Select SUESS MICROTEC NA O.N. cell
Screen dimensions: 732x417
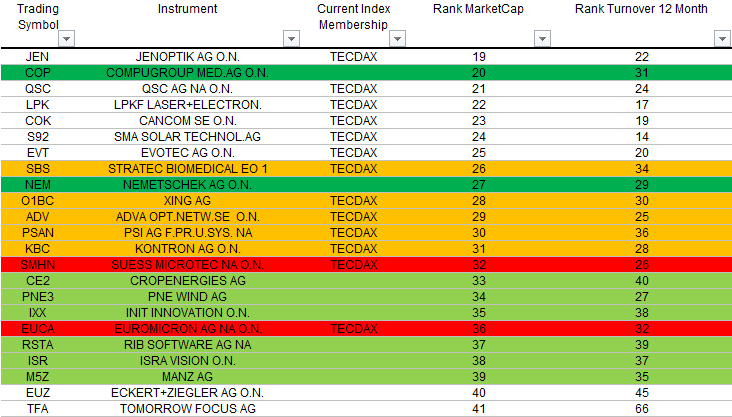coord(187,265)
